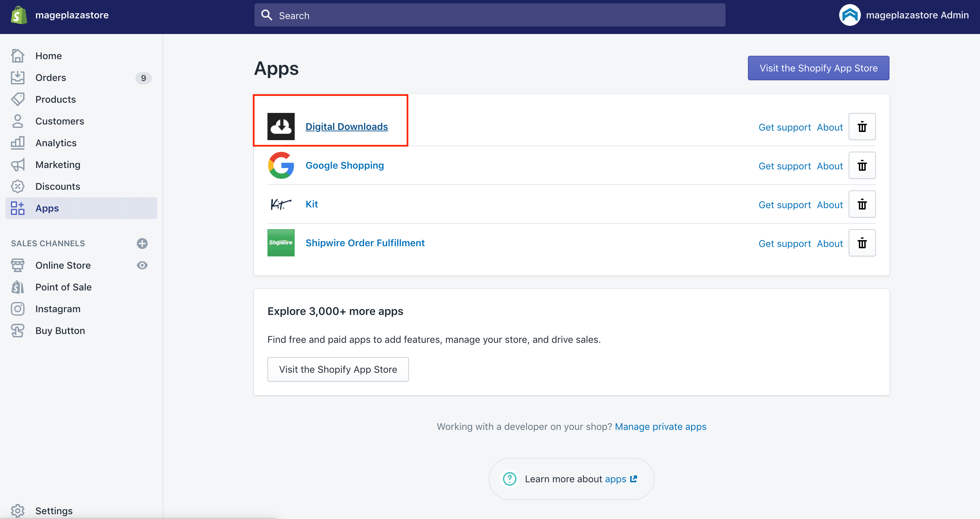This screenshot has width=980, height=519.
Task: Click the Marketing menu item
Action: click(x=58, y=165)
